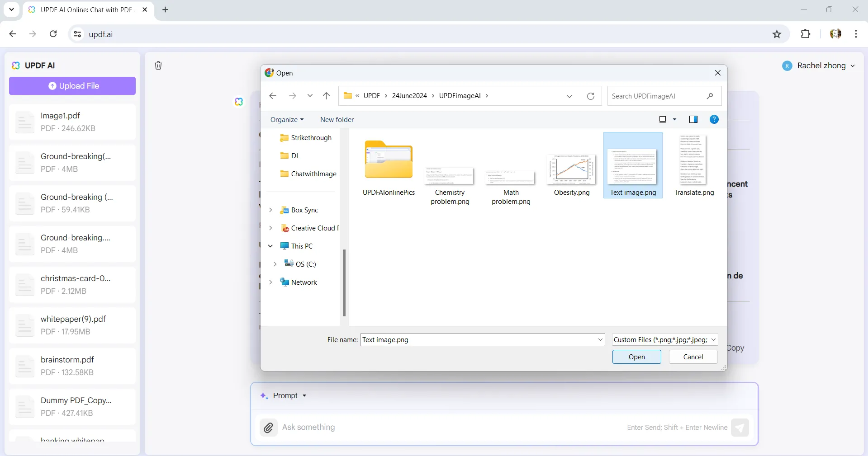Open recent locations dropdown in dialog navigation
Viewport: 868px width, 456px height.
click(x=310, y=96)
